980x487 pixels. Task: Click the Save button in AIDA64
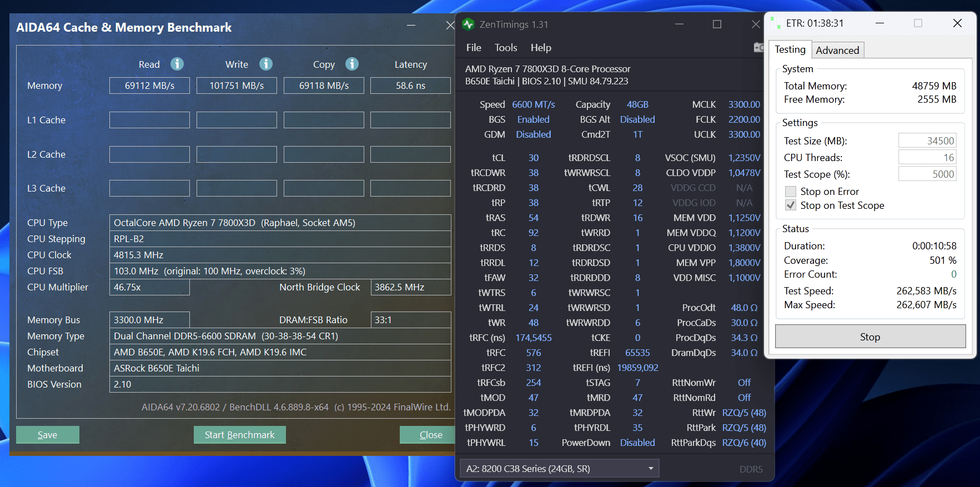47,435
